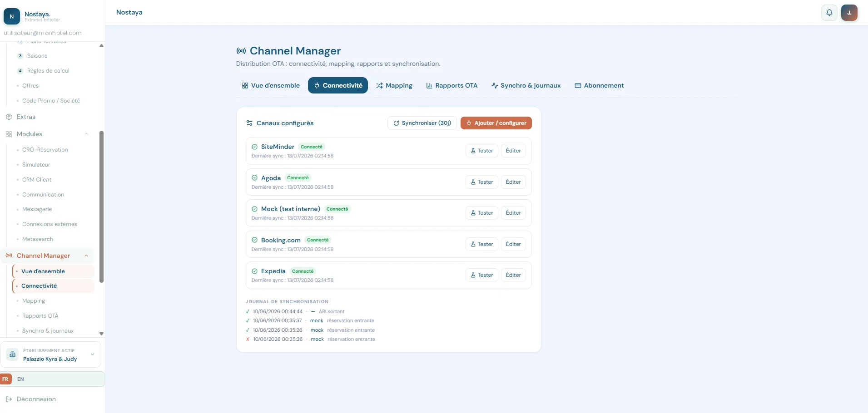The width and height of the screenshot is (868, 413).
Task: Edit the Booking.com channel
Action: [x=513, y=244]
